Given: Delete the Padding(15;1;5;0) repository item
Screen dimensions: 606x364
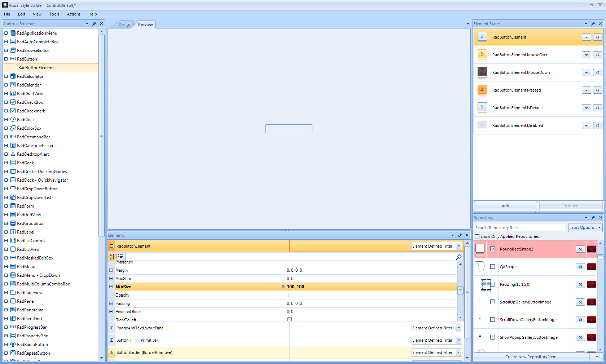Looking at the screenshot, I should (x=592, y=284).
